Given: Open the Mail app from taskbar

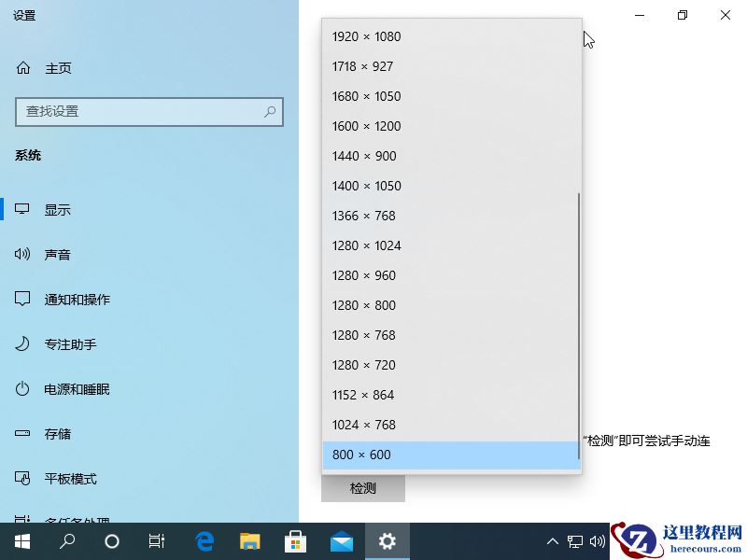Looking at the screenshot, I should point(341,540).
